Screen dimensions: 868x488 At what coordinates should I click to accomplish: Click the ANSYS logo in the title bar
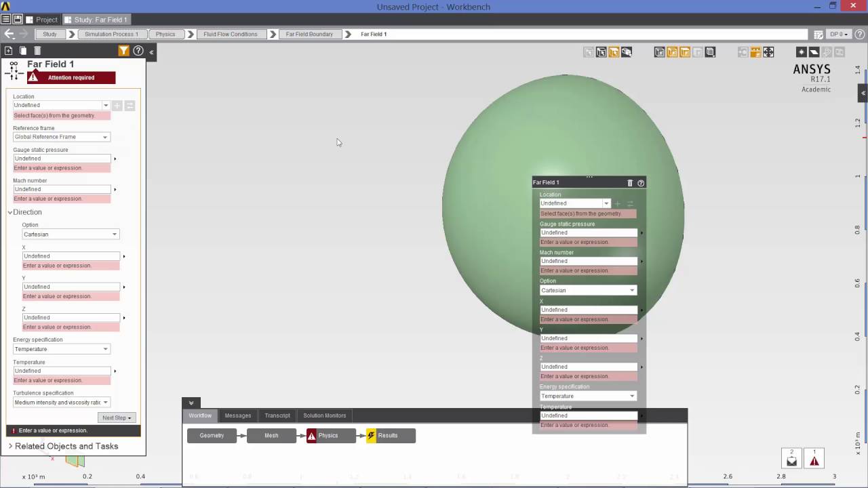(5, 6)
